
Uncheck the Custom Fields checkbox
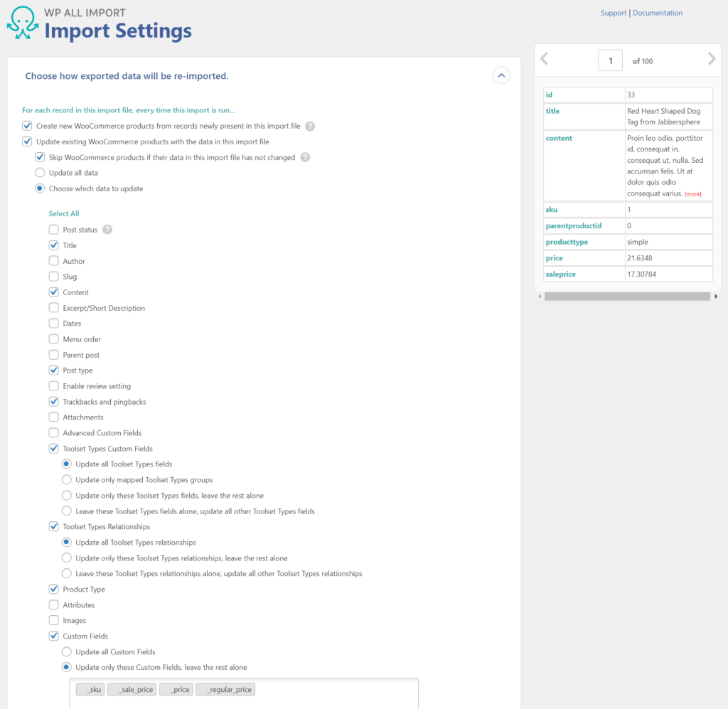[54, 636]
